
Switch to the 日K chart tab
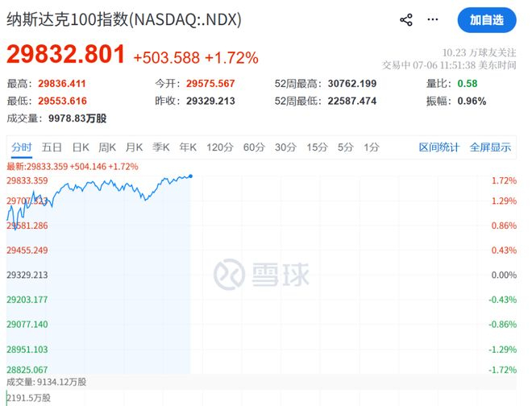tap(81, 147)
